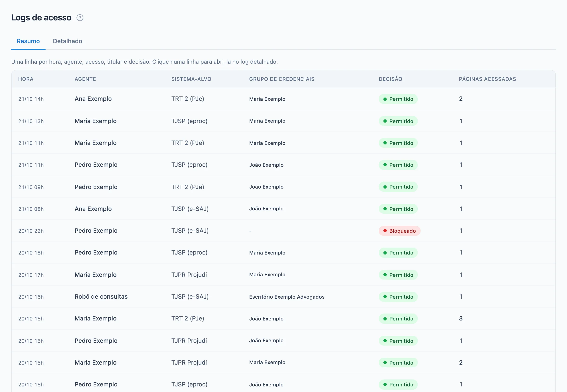The height and width of the screenshot is (392, 567).
Task: Click Escritório Exemplo Advogados credential group
Action: pos(287,297)
